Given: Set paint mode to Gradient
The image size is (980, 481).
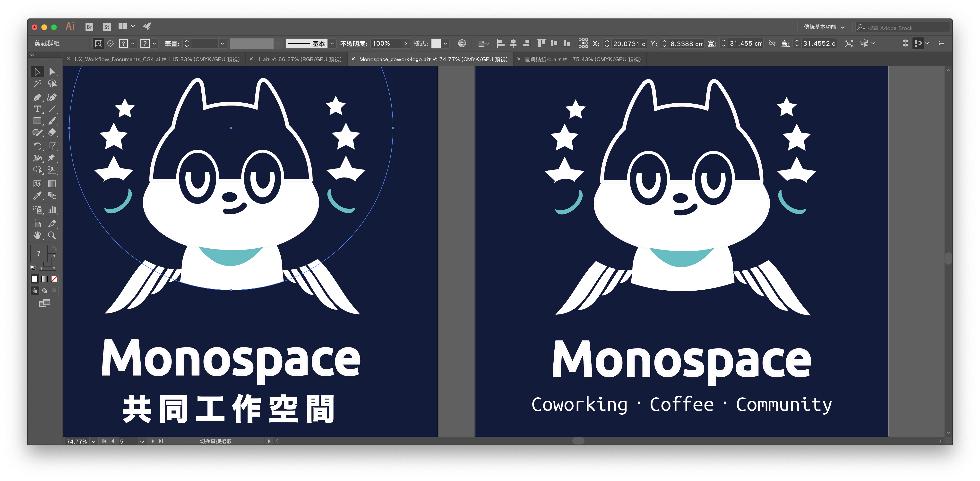Looking at the screenshot, I should [44, 279].
